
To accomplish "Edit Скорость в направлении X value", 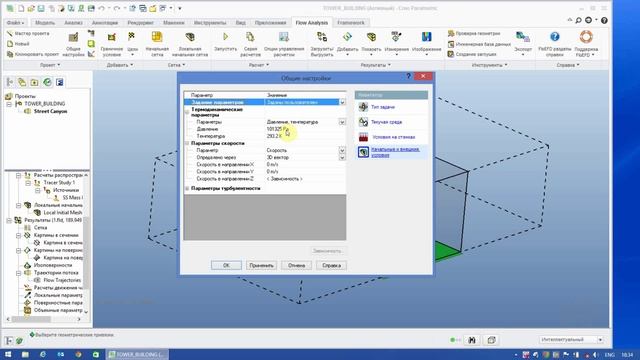I will coord(305,164).
